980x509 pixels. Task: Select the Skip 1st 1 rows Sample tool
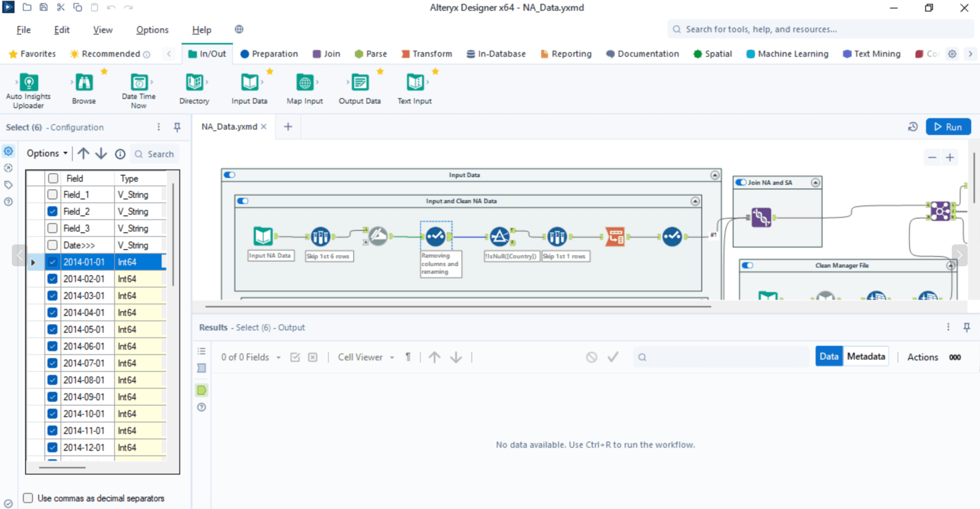pos(557,236)
